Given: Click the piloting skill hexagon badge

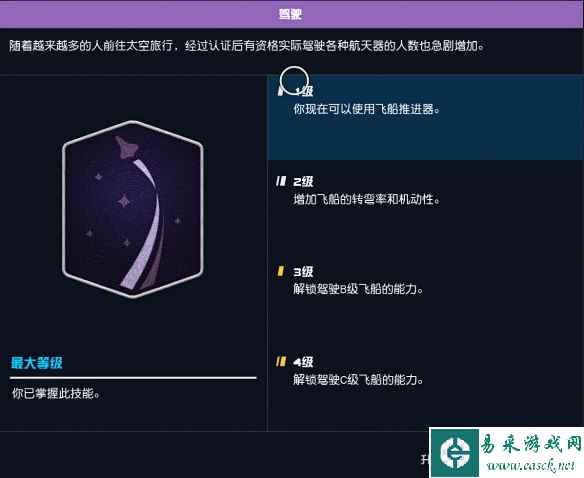Looking at the screenshot, I should 133,209.
